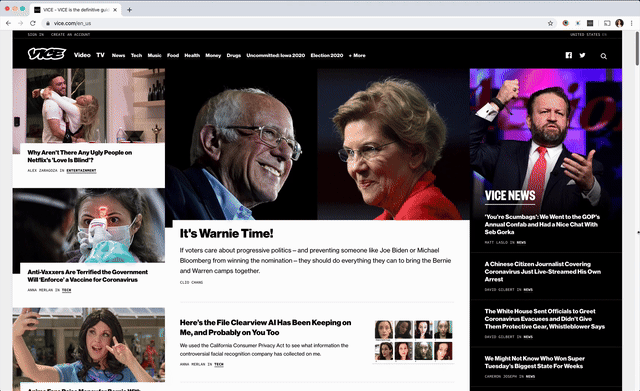
Task: Click author Anna Merlan under Anti-Vaxxers story
Action: [x=40, y=290]
